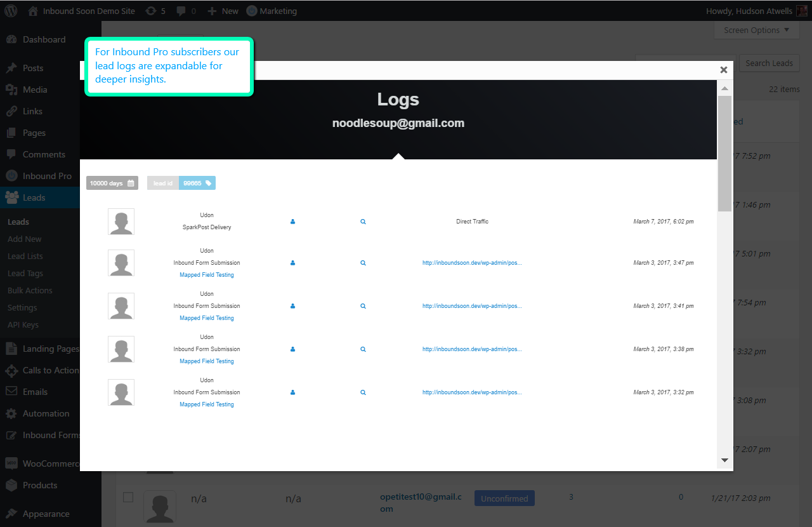Click the Logs popup scrollbar thumb
The image size is (812, 527).
click(x=724, y=154)
